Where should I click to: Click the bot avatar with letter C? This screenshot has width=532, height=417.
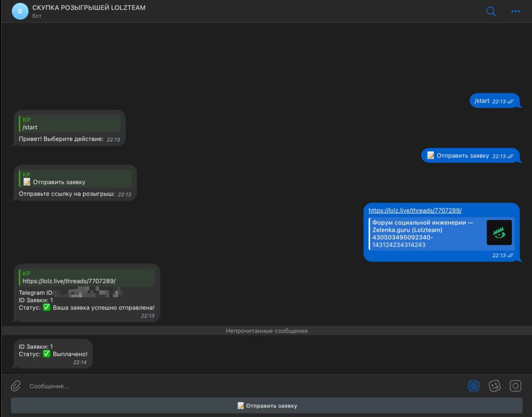20,11
